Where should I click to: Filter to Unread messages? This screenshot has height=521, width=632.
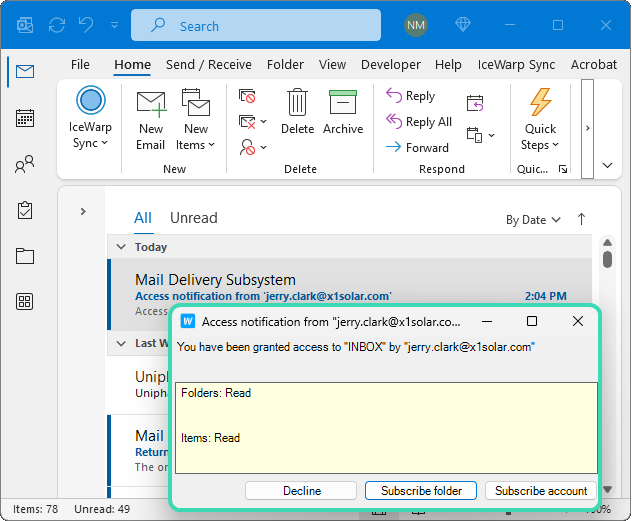(x=193, y=218)
